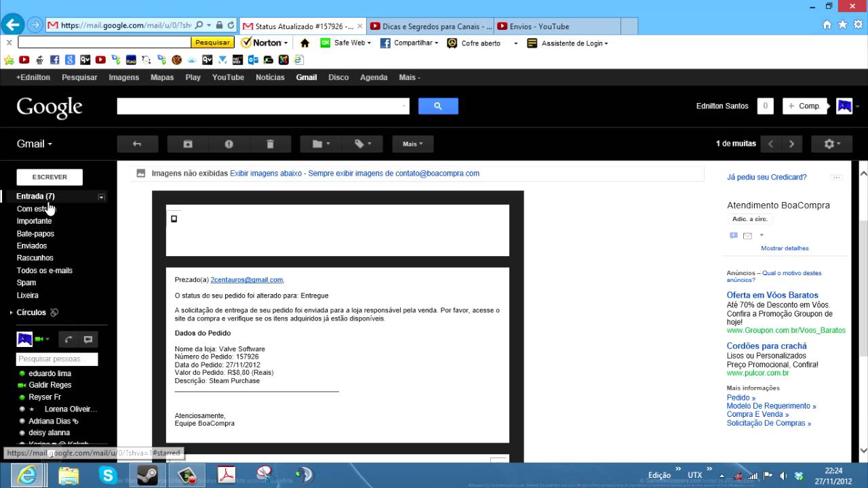The image size is (868, 488).
Task: Open the Labels tag dropdown
Action: (362, 144)
